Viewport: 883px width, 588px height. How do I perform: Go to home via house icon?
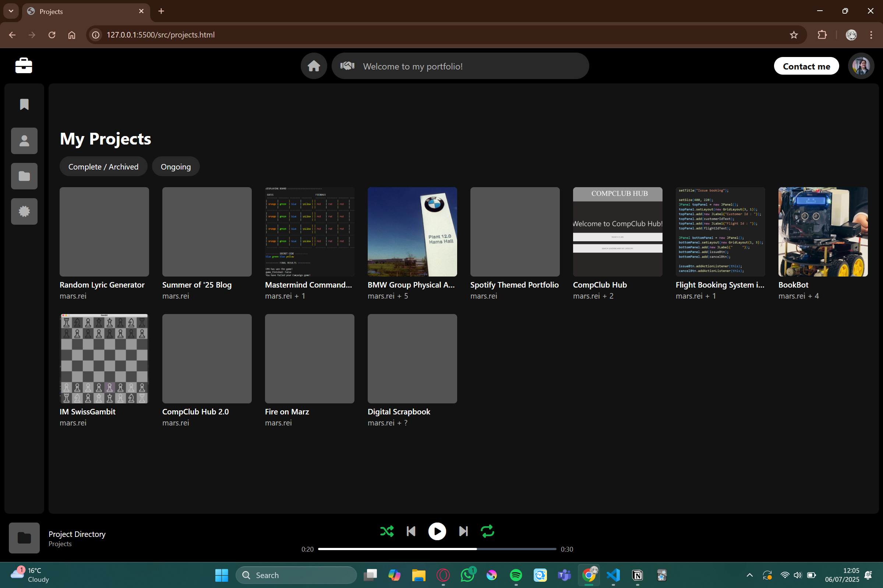click(314, 66)
